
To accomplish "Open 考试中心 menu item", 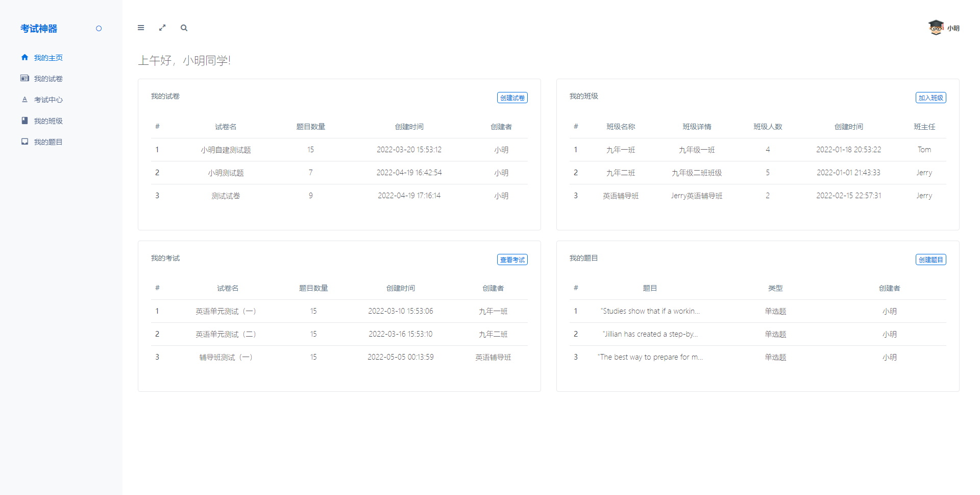I will click(x=48, y=100).
